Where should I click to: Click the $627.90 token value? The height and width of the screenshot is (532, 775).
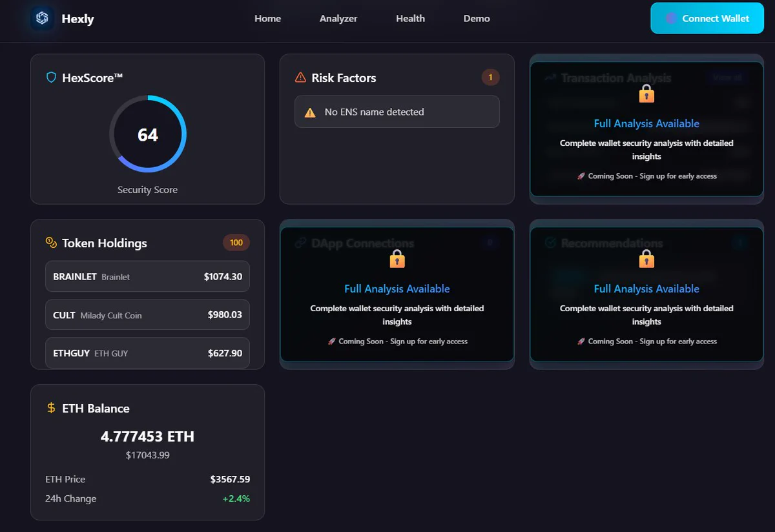pos(225,353)
